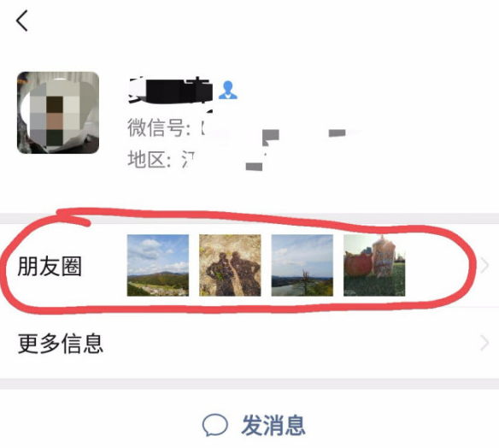Image resolution: width=499 pixels, height=448 pixels.
Task: Open the two shadows Moments photo
Action: (x=230, y=266)
